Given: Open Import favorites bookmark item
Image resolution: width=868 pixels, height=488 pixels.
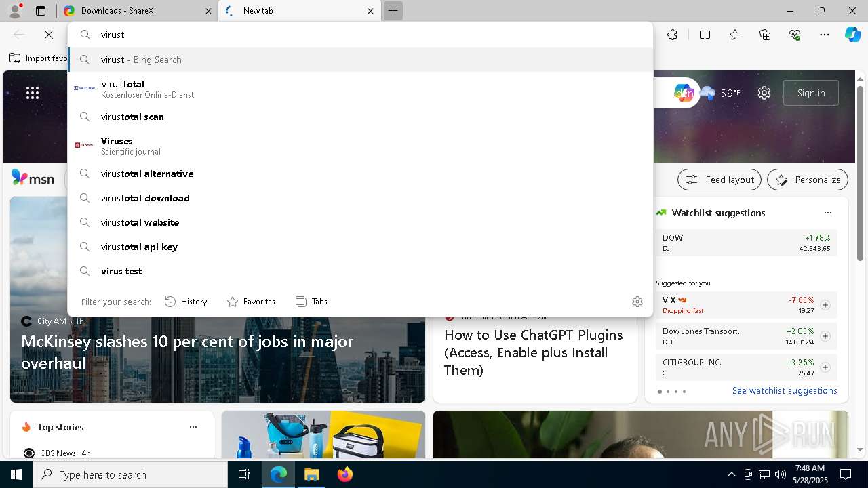Looking at the screenshot, I should coord(38,58).
